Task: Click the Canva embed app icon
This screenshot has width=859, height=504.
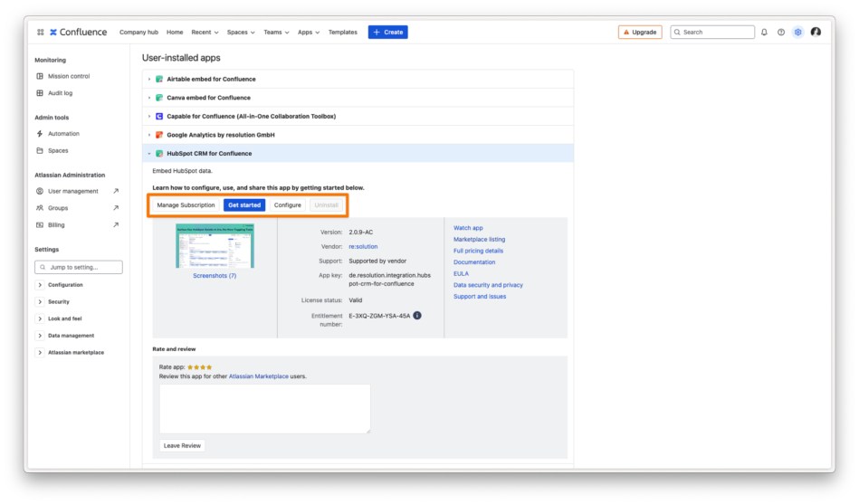Action: tap(159, 98)
